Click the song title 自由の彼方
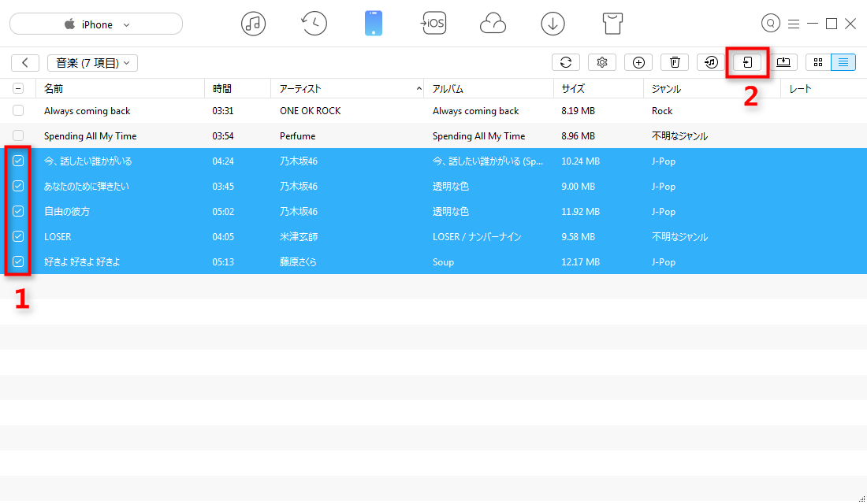This screenshot has width=867, height=504. [x=67, y=212]
